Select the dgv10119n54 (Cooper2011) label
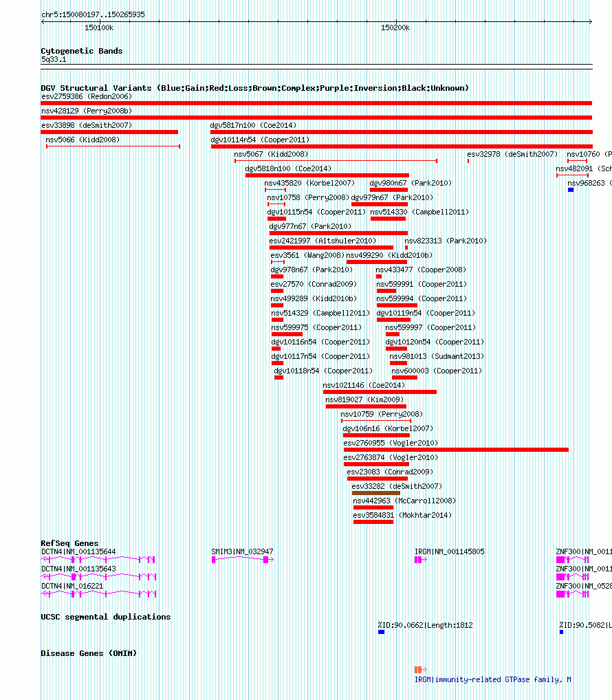The width and height of the screenshot is (612, 700). (x=426, y=313)
